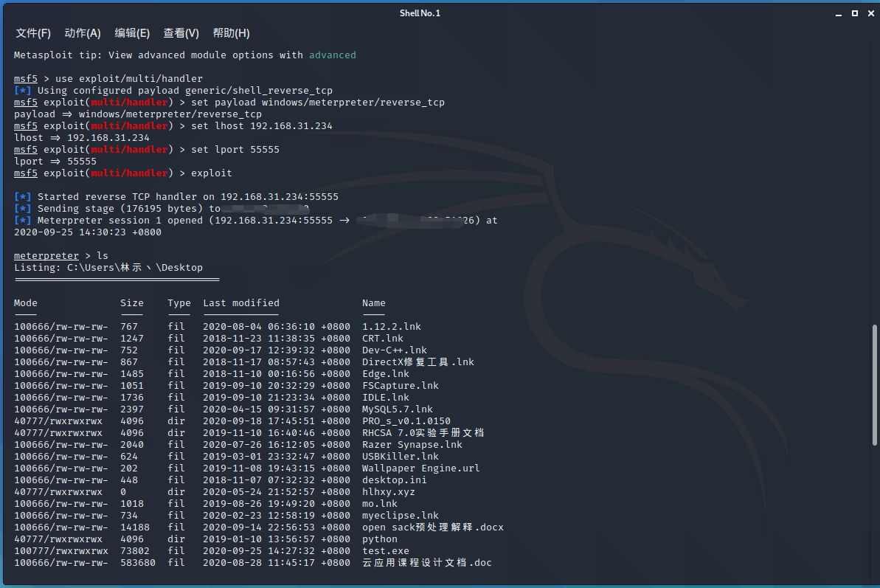Click file name 'myeclipse.lnk'

point(401,514)
